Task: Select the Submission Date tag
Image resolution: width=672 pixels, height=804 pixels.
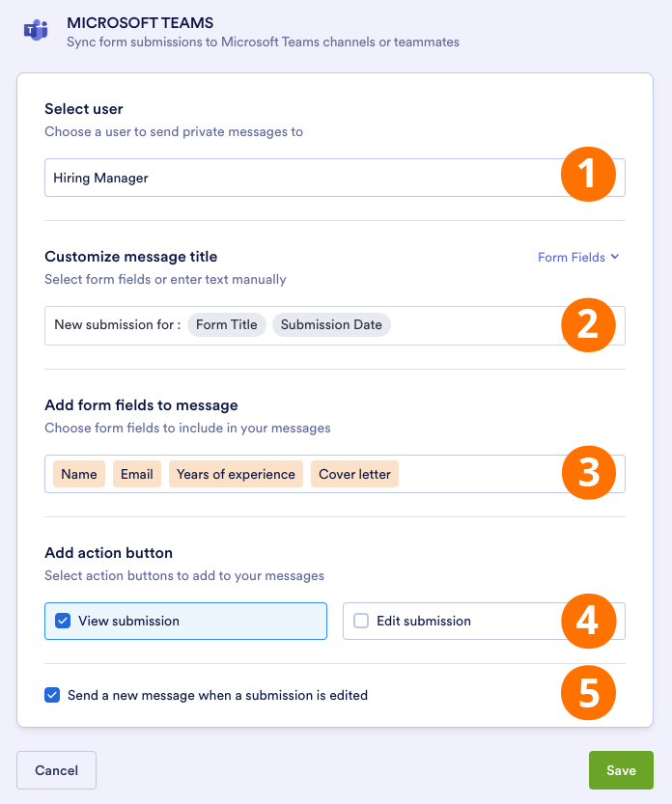Action: [x=331, y=325]
